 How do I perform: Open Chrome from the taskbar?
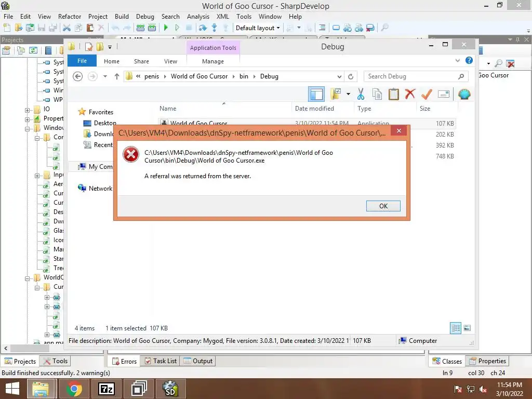click(x=74, y=389)
